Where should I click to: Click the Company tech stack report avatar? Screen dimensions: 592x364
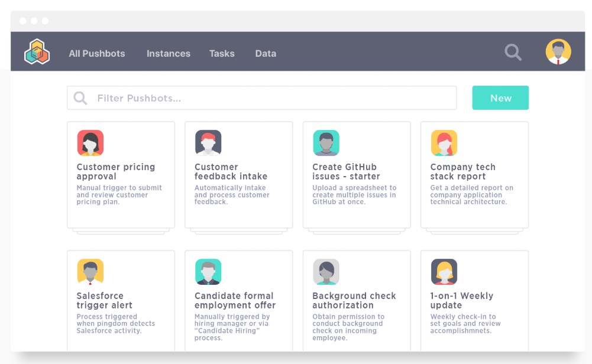click(x=444, y=143)
